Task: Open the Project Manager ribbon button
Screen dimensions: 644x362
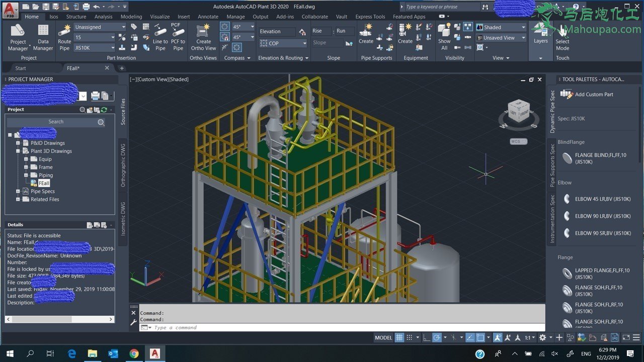Action: (x=18, y=37)
